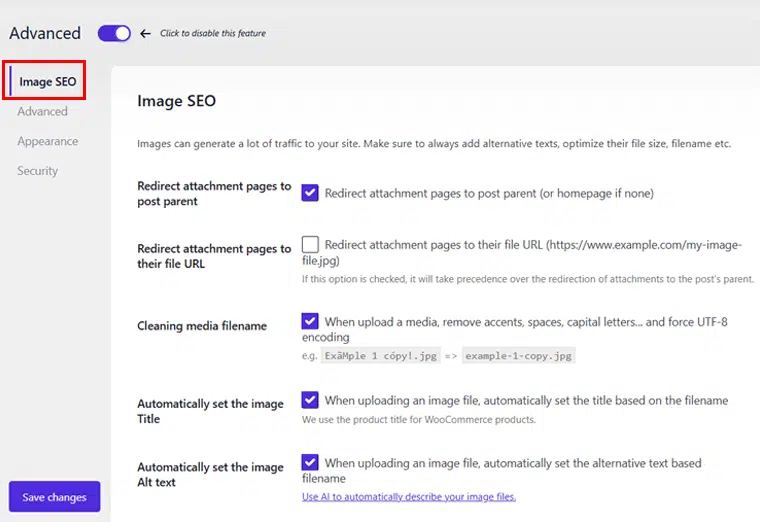Disable the Advanced feature toggle switch
The height and width of the screenshot is (522, 760).
pyautogui.click(x=114, y=33)
